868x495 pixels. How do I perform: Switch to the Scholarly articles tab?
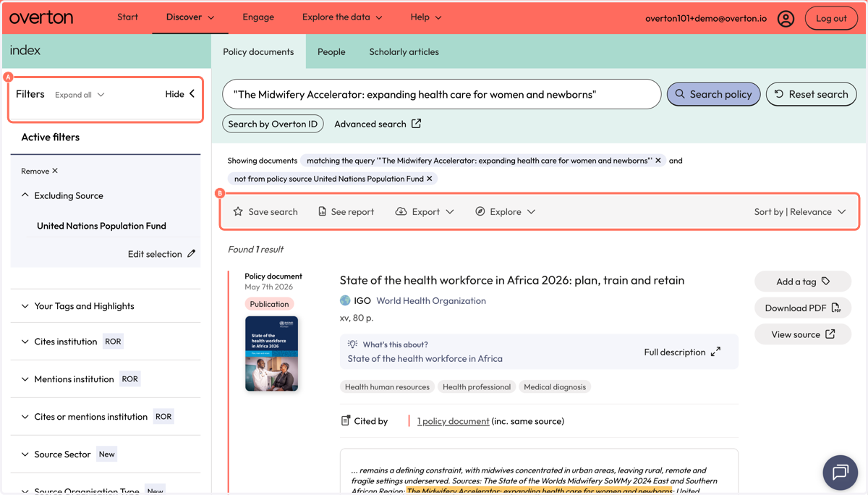[404, 52]
